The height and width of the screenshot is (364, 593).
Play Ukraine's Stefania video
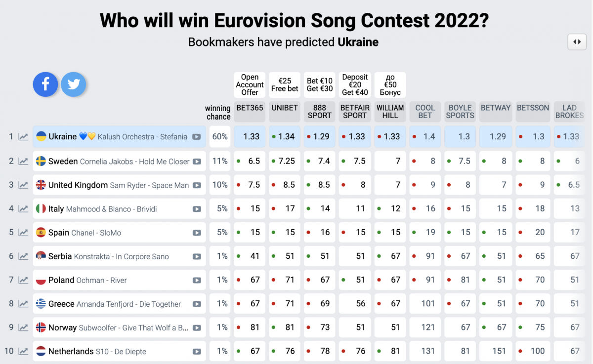pyautogui.click(x=197, y=137)
